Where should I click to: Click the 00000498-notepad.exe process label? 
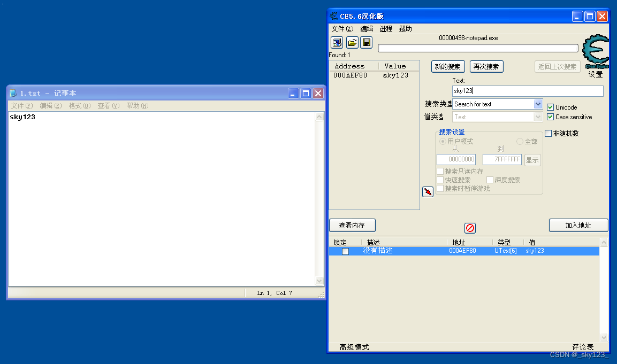click(x=468, y=38)
